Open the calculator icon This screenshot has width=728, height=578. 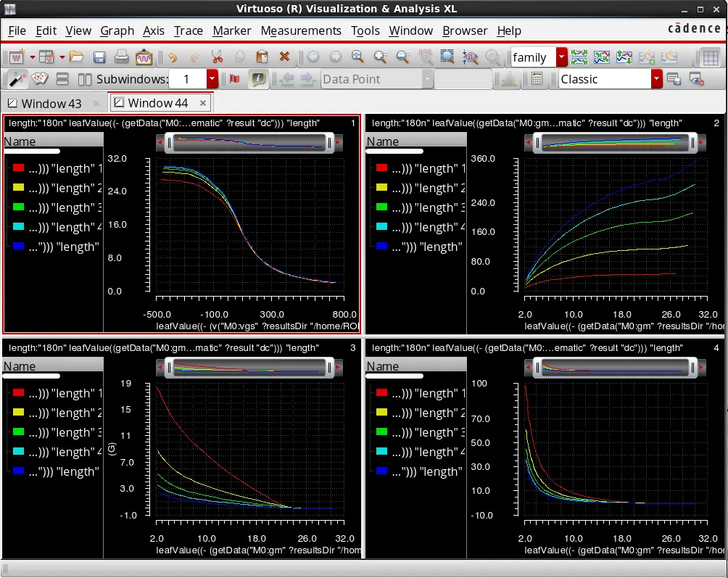click(537, 79)
